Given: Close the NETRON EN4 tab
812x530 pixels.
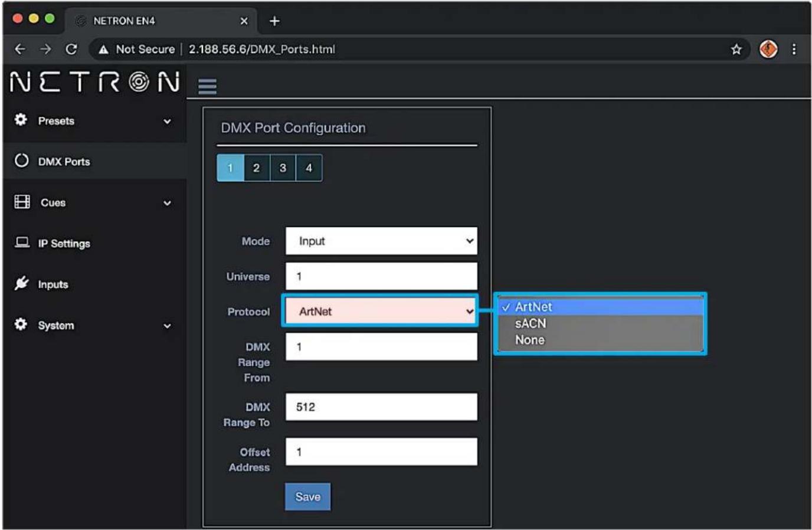Looking at the screenshot, I should pyautogui.click(x=244, y=21).
